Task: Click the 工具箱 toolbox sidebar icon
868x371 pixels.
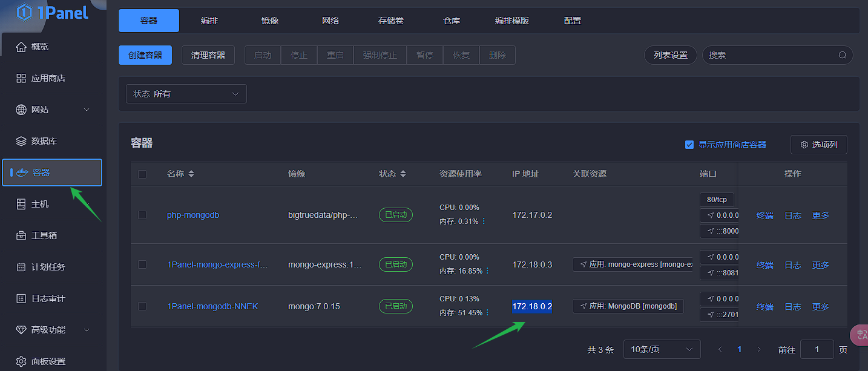Action: [x=21, y=235]
